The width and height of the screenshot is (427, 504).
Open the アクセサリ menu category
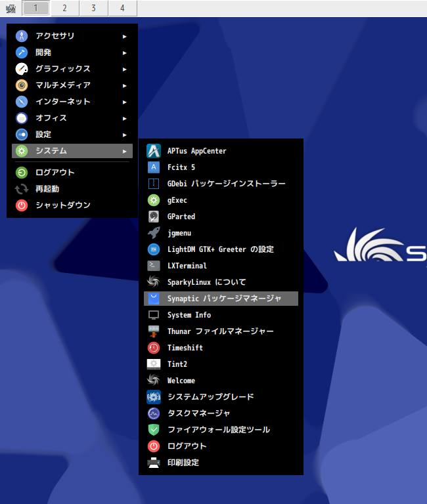pyautogui.click(x=72, y=36)
